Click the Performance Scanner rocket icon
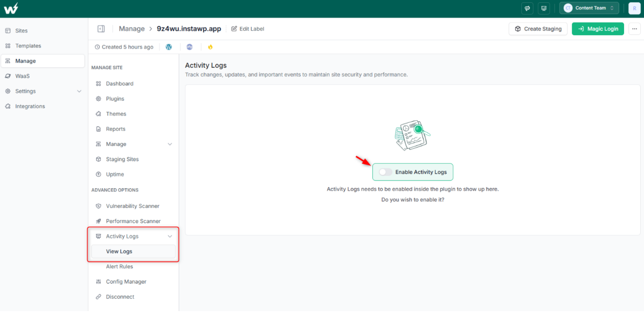 pyautogui.click(x=99, y=221)
